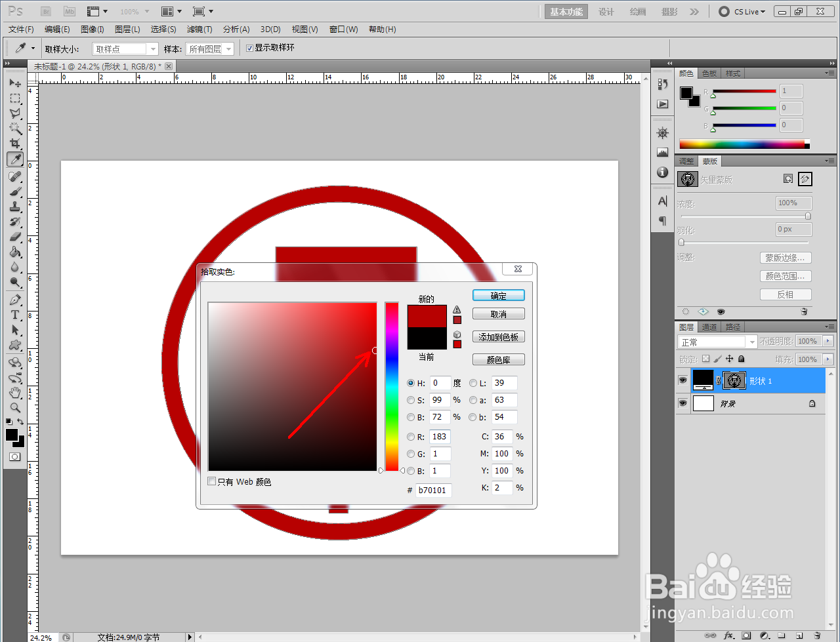This screenshot has height=642, width=840.
Task: Select the Zoom tool
Action: tap(15, 408)
